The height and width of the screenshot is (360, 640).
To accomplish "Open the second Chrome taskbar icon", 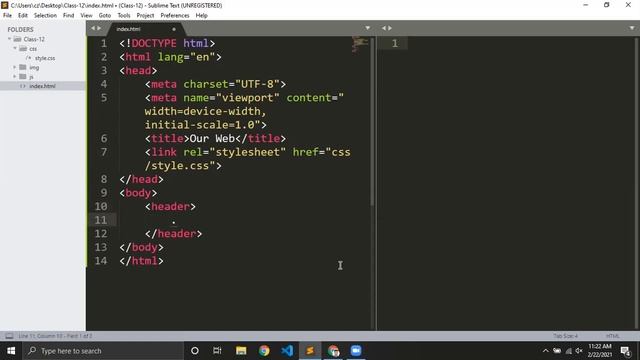I will (x=333, y=351).
